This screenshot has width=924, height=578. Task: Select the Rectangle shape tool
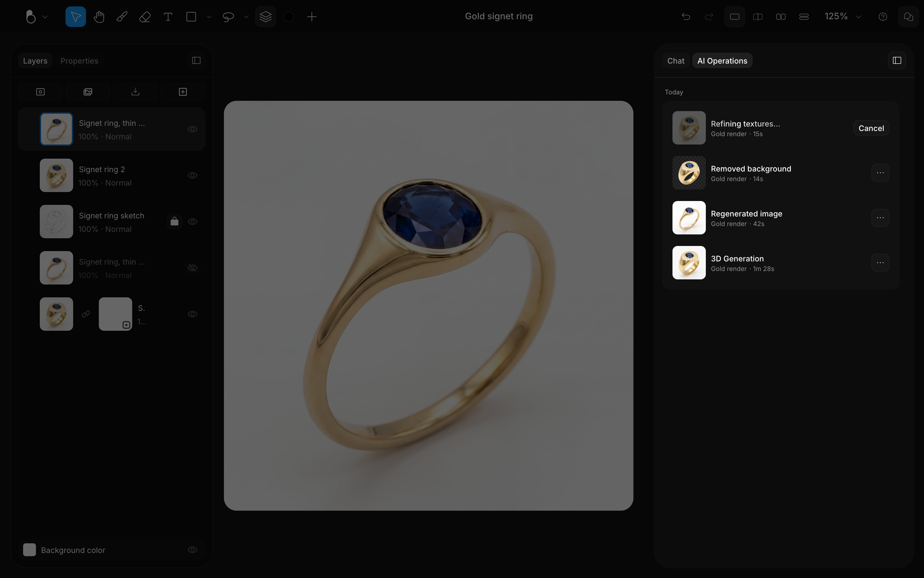(191, 16)
